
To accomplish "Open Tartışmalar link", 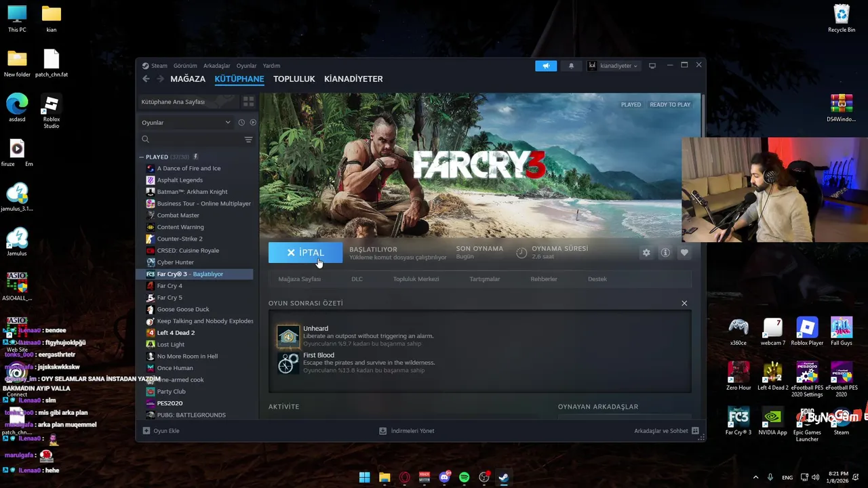I will coord(485,279).
